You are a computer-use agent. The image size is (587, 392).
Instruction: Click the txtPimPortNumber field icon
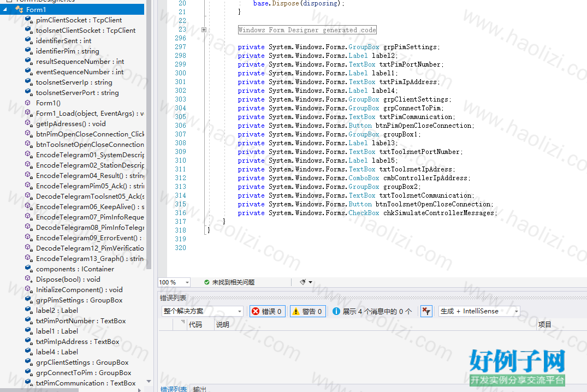pos(28,321)
